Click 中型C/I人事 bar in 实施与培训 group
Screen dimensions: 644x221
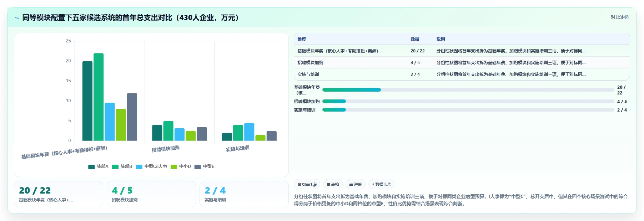[x=249, y=132]
